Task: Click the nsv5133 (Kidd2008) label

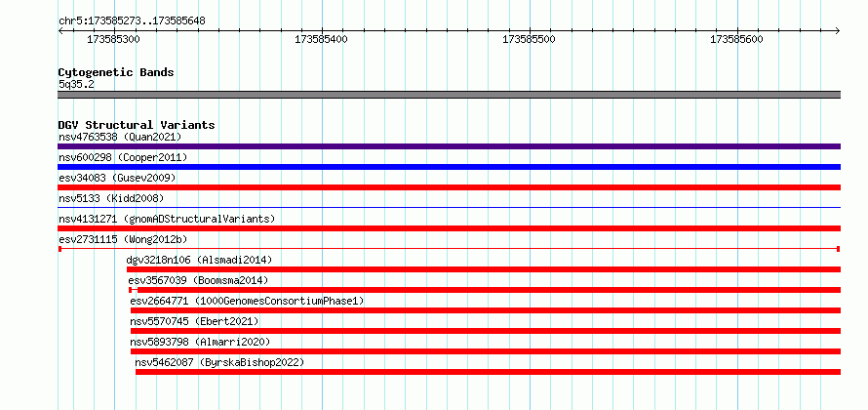Action: pos(111,198)
